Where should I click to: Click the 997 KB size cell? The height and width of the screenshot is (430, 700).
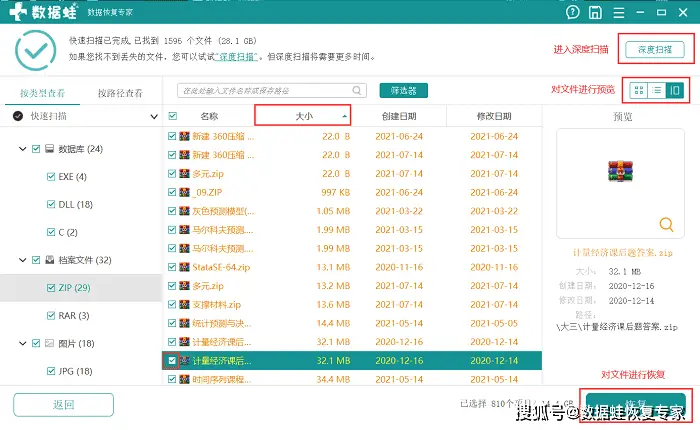336,192
